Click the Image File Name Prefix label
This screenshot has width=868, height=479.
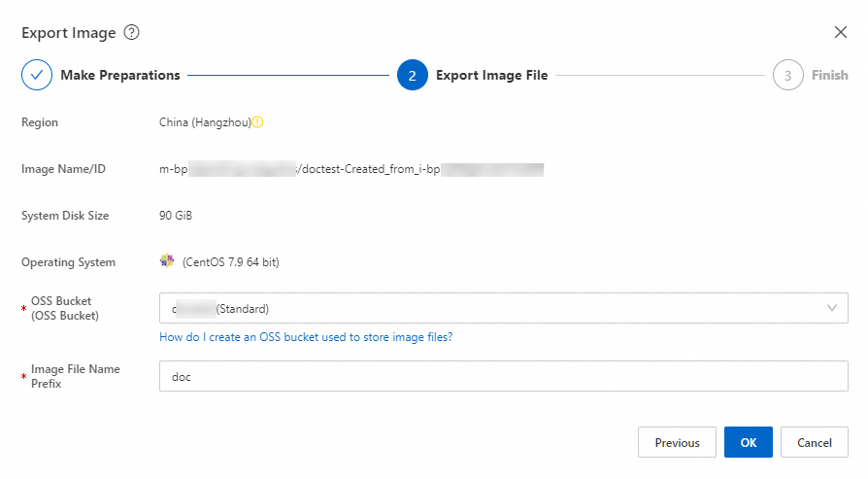(x=76, y=376)
